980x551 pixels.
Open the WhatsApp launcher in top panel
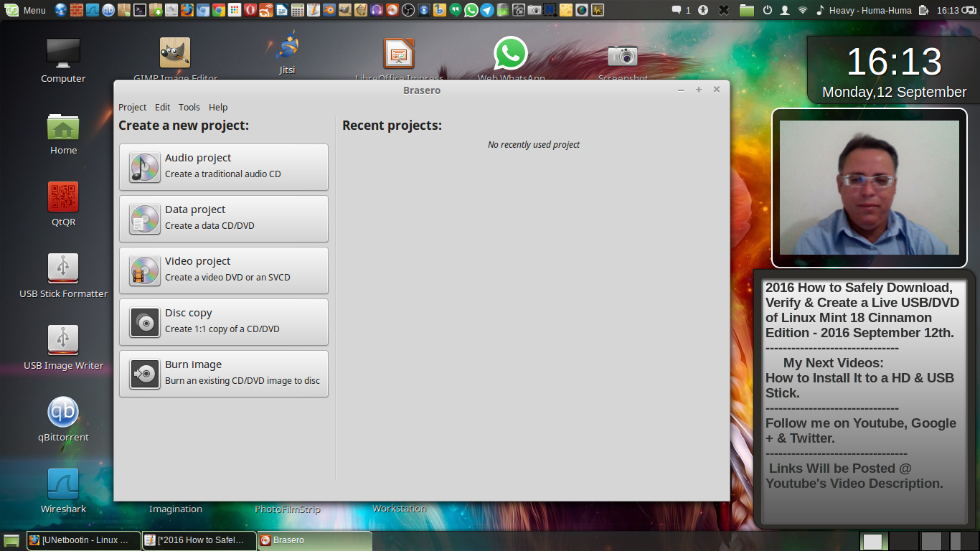pyautogui.click(x=471, y=10)
